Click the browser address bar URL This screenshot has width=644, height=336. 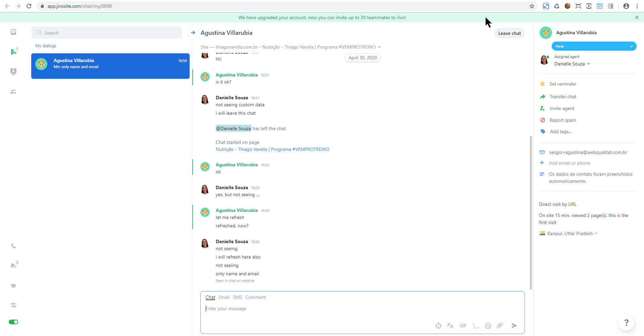(x=80, y=6)
